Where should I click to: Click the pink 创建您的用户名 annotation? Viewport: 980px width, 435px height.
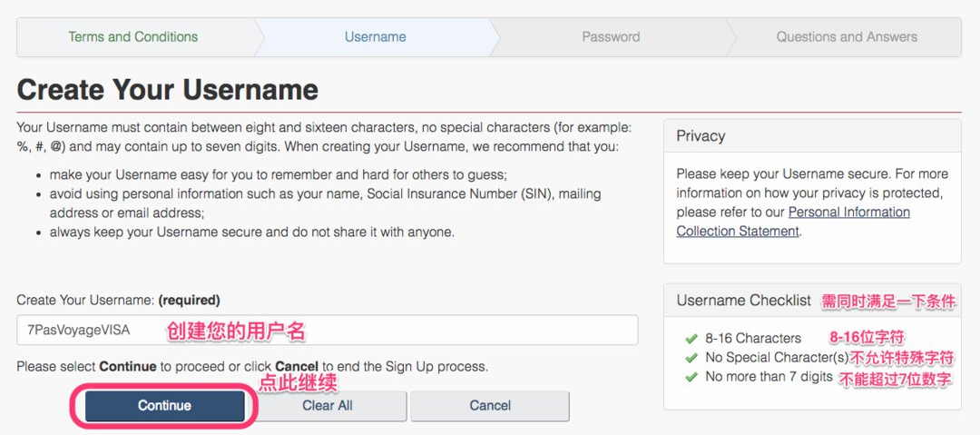[x=235, y=331]
